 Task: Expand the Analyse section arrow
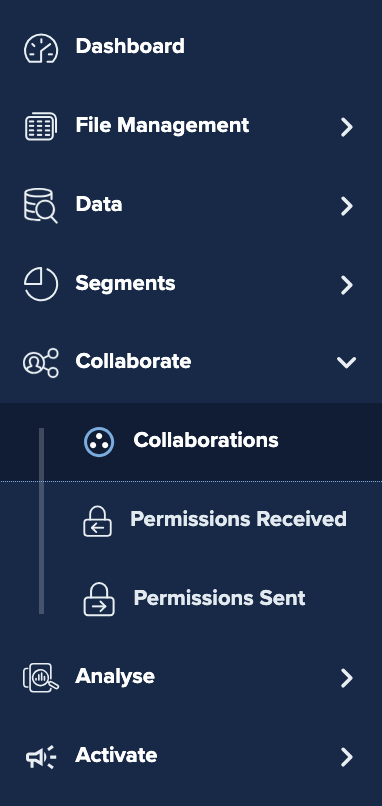tap(347, 678)
